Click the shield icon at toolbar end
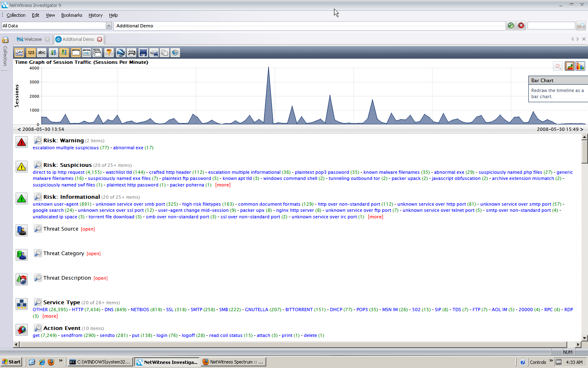Viewport: 588px width, 368px height. click(175, 52)
